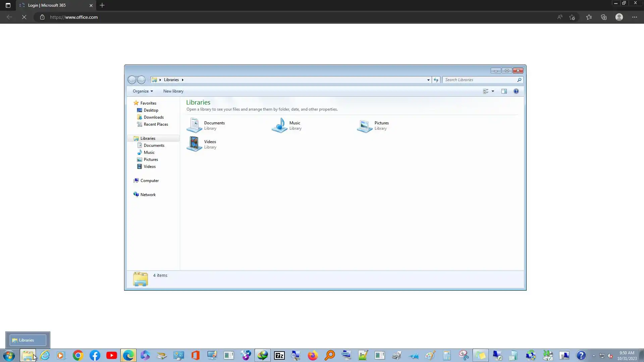Stop loading the office.com page
The image size is (644, 362).
tap(24, 17)
